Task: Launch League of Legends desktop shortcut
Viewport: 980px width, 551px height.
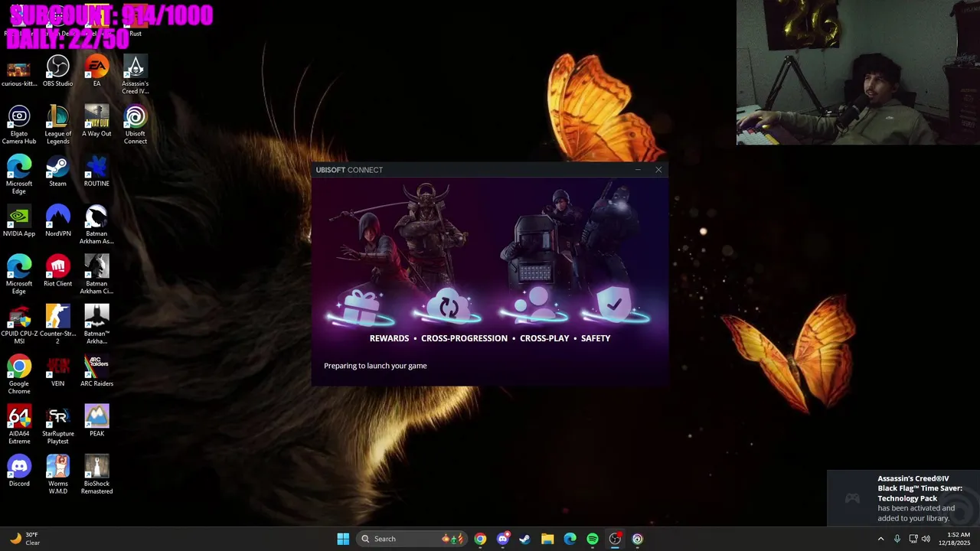Action: 58,125
